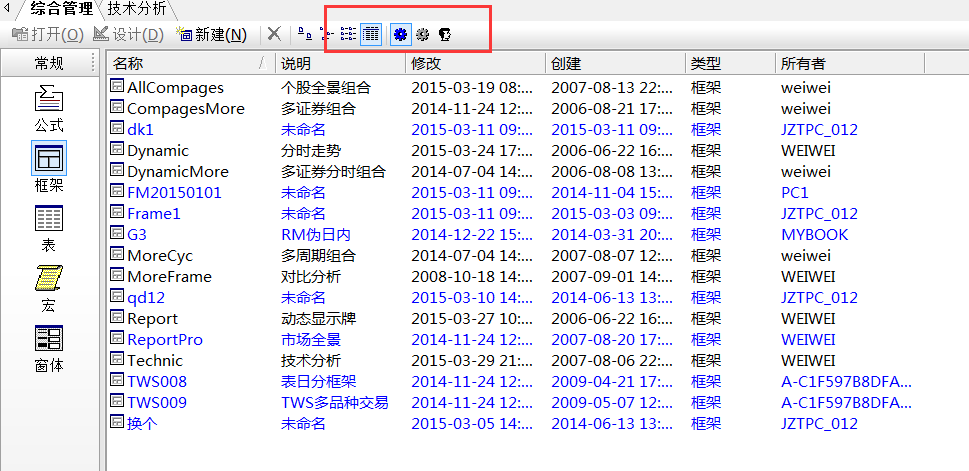The height and width of the screenshot is (471, 969).
Task: Click the 设计(D) design button
Action: tap(129, 35)
